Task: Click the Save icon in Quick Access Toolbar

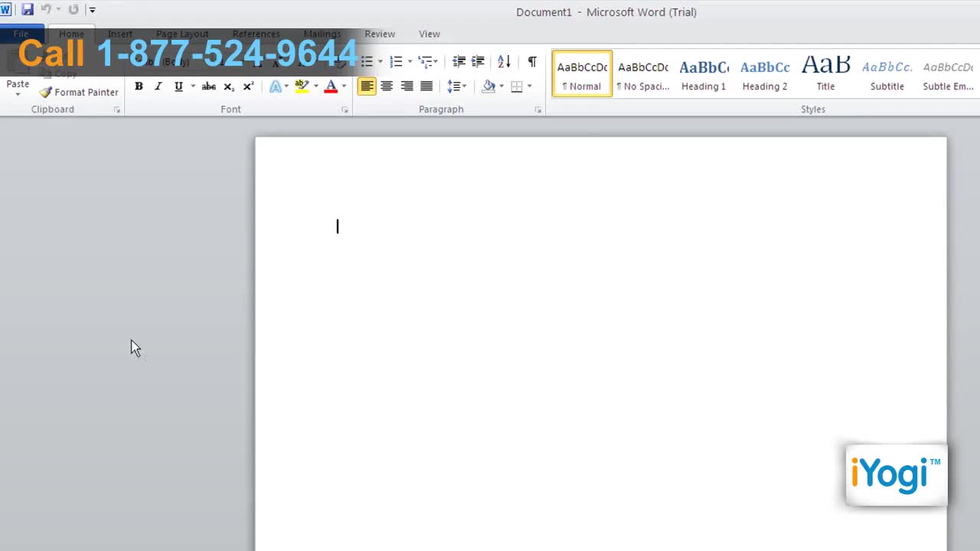Action: (28, 10)
